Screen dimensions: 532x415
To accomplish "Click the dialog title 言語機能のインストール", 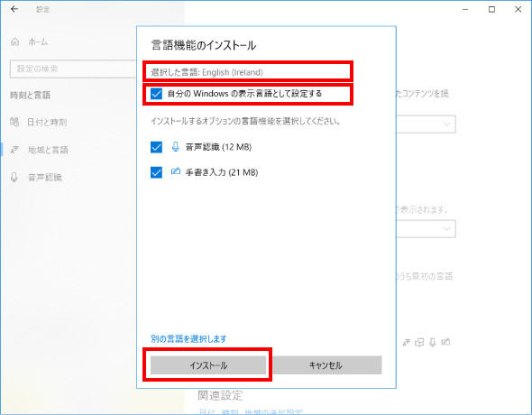I will point(203,45).
